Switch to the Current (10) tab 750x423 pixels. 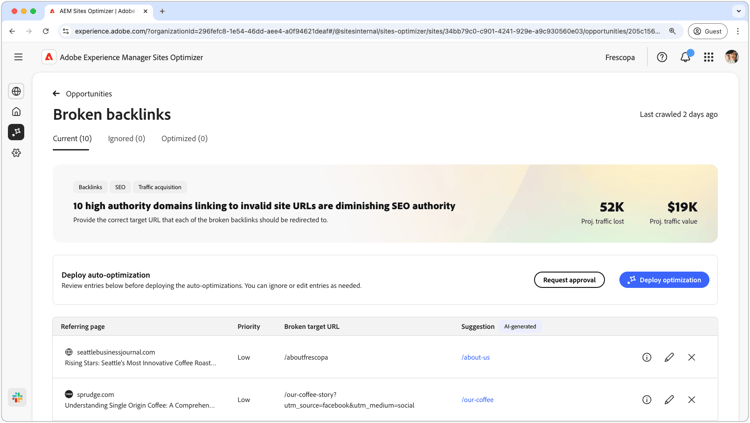point(72,139)
